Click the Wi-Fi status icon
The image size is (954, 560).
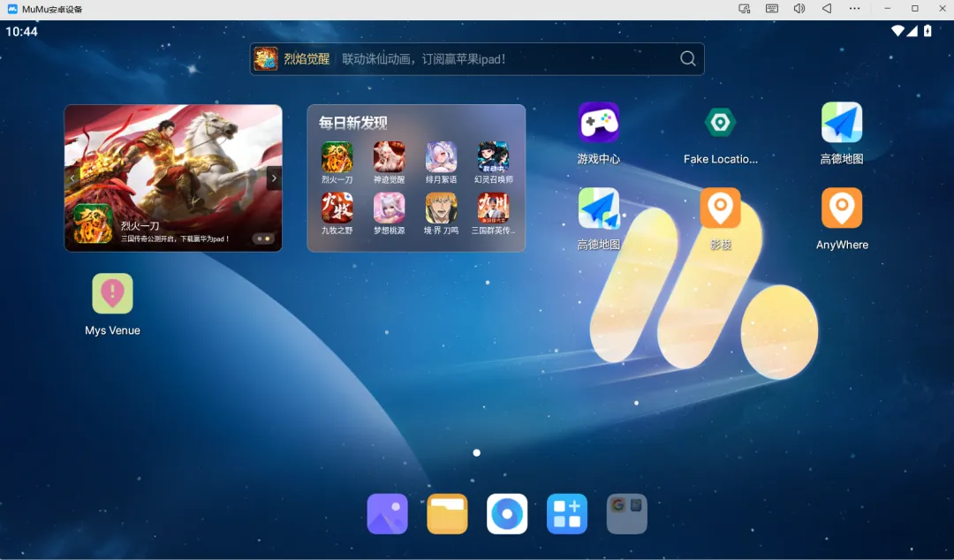click(897, 31)
